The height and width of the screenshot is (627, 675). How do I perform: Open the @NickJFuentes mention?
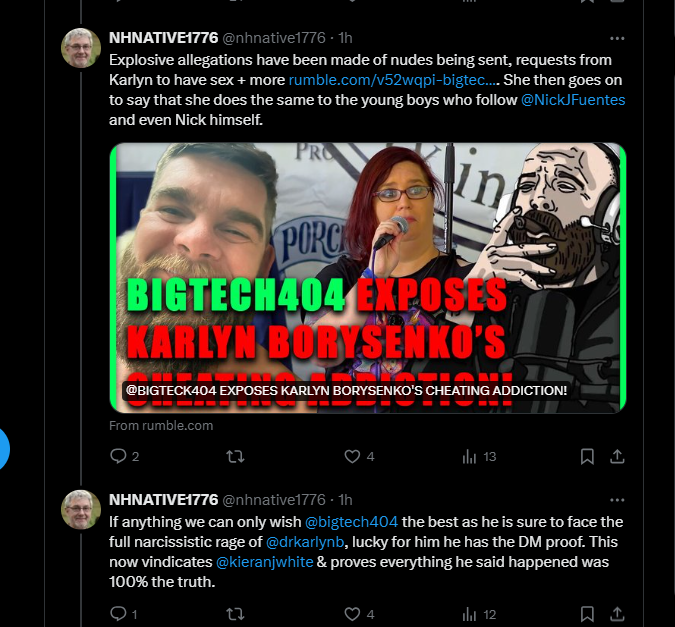pos(573,100)
